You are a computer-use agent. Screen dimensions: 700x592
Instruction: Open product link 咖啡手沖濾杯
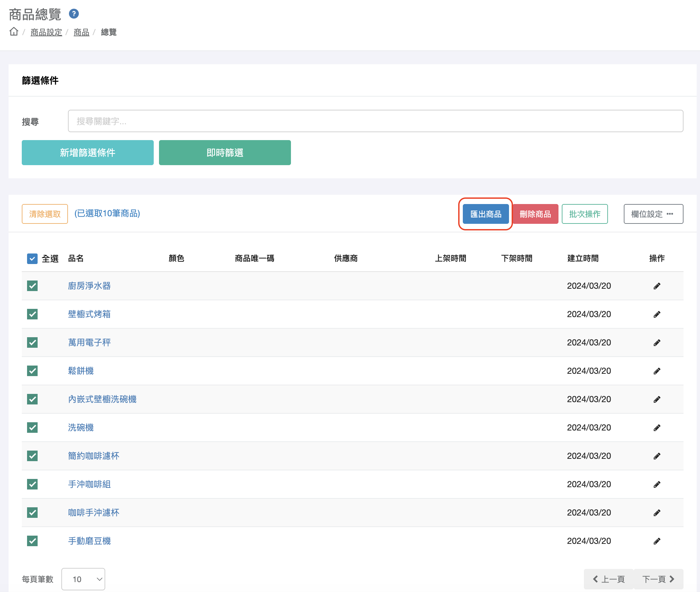pyautogui.click(x=94, y=513)
